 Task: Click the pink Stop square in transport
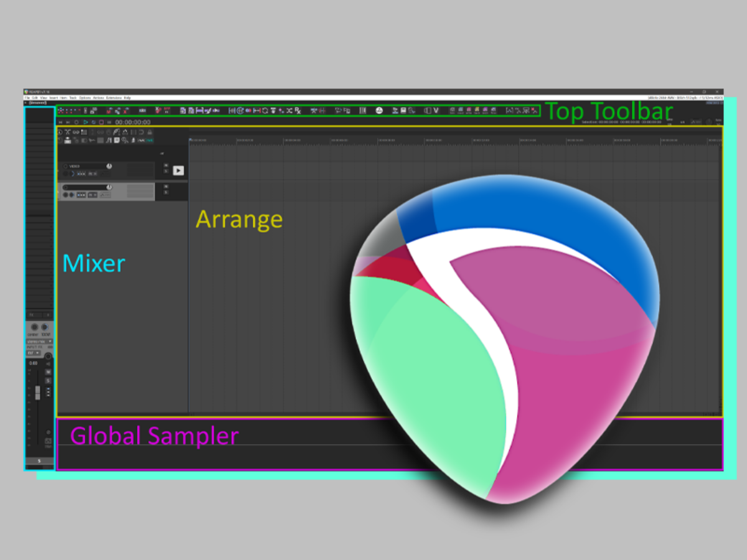point(101,123)
